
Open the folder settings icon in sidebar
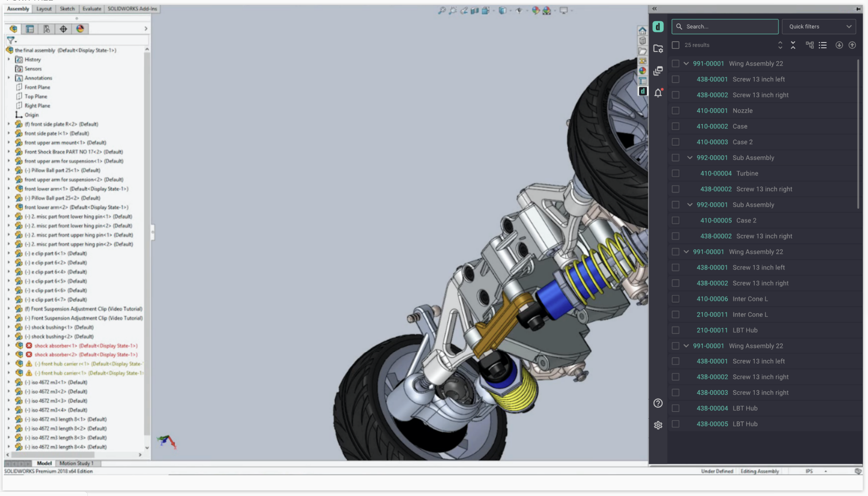coord(658,49)
